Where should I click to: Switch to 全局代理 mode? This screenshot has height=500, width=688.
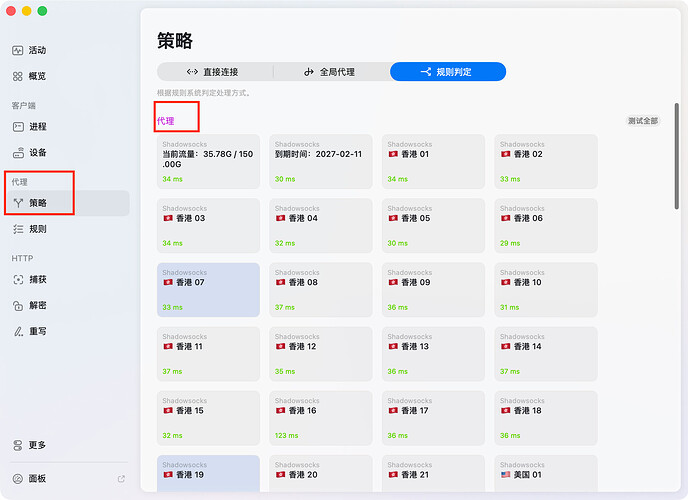[331, 71]
